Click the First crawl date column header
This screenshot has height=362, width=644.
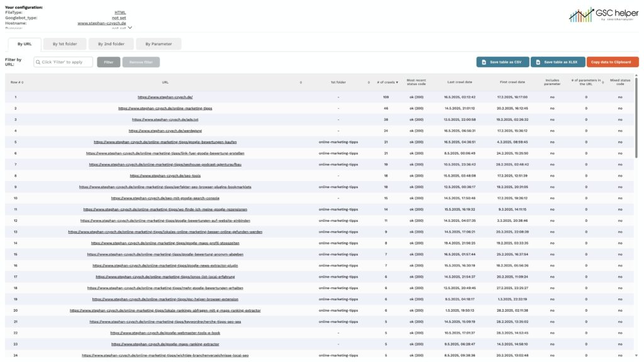(512, 82)
